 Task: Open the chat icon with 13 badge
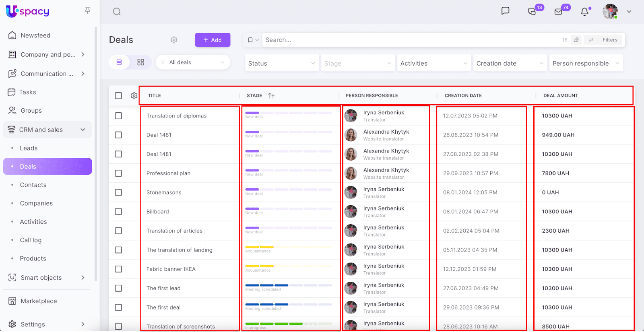tap(532, 12)
